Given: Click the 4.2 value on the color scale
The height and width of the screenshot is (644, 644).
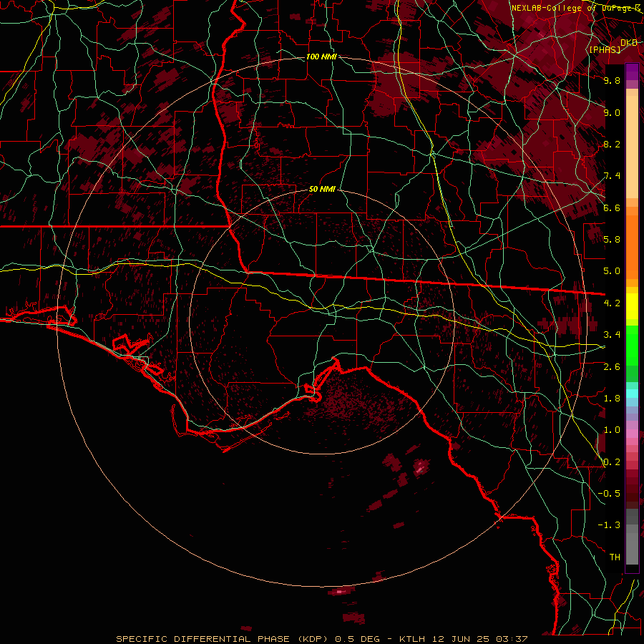Looking at the screenshot, I should tap(612, 303).
